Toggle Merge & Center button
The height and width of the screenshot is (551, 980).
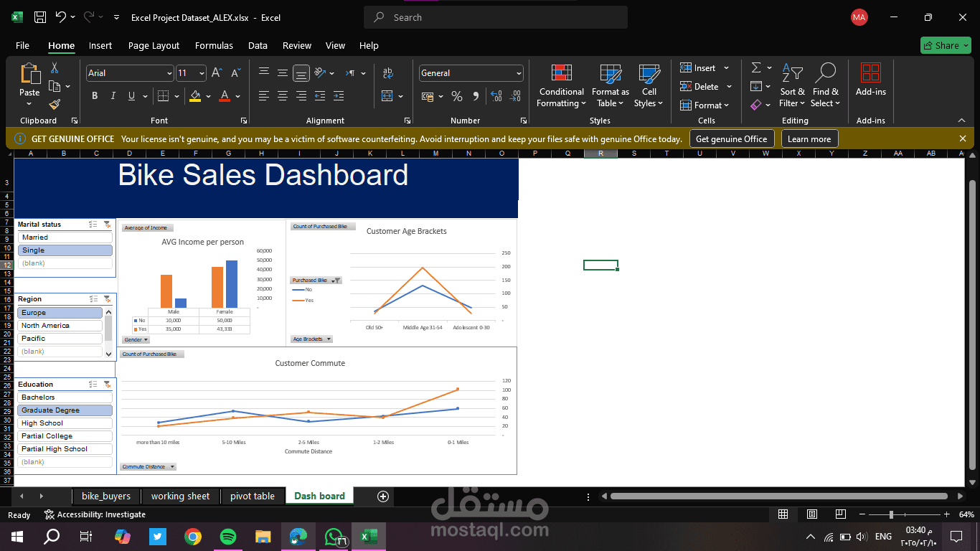tap(387, 96)
